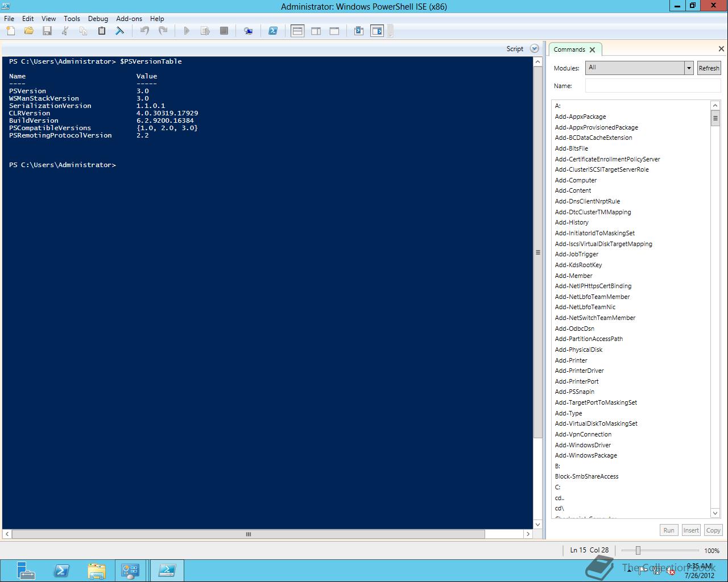Image resolution: width=728 pixels, height=582 pixels.
Task: Copy selection via toolbar icon
Action: tap(84, 31)
